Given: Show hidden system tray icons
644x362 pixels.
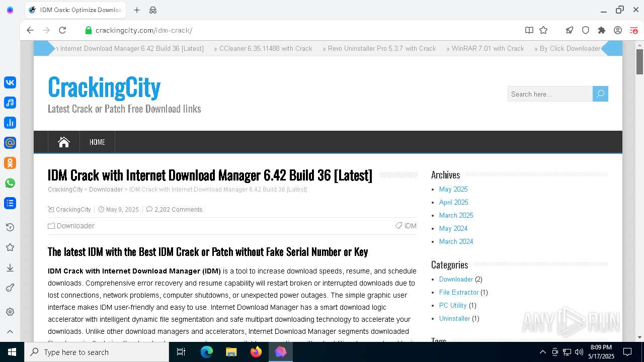Looking at the screenshot, I should click(x=542, y=352).
